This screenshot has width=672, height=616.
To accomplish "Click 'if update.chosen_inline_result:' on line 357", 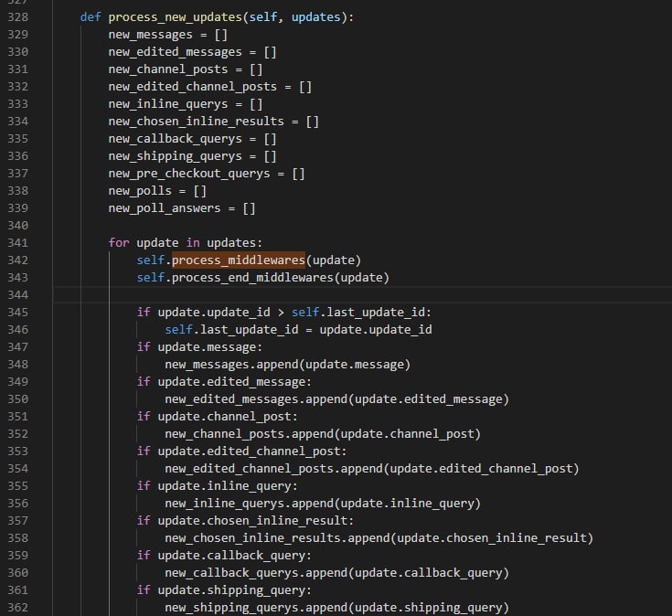I will pyautogui.click(x=245, y=520).
